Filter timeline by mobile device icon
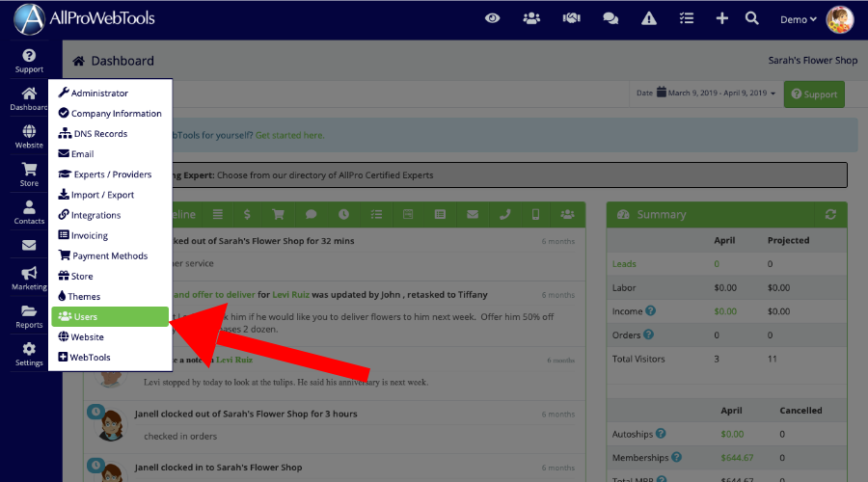This screenshot has height=482, width=868. (535, 215)
